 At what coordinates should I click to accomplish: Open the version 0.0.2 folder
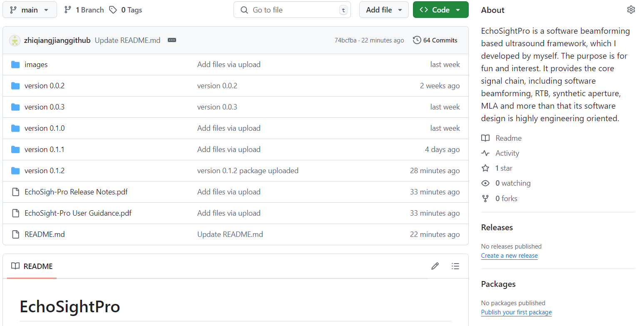pos(45,86)
